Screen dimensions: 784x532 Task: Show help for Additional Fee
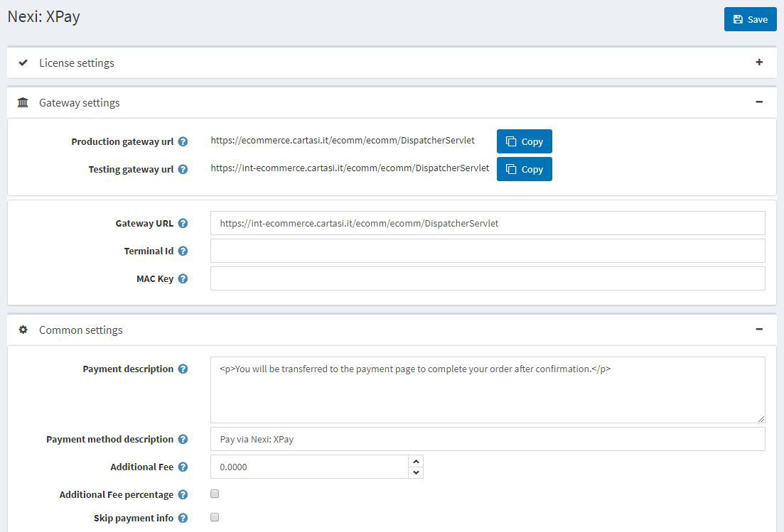coord(183,467)
